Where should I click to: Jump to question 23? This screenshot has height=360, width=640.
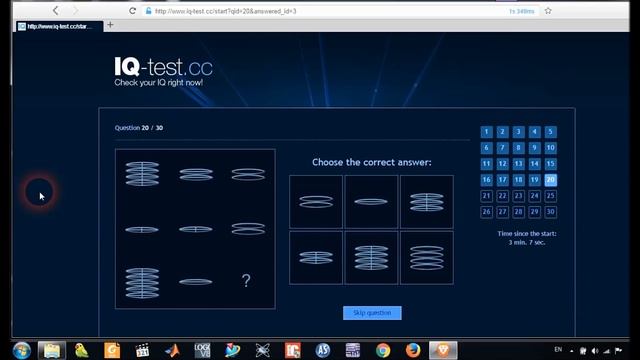(518, 196)
